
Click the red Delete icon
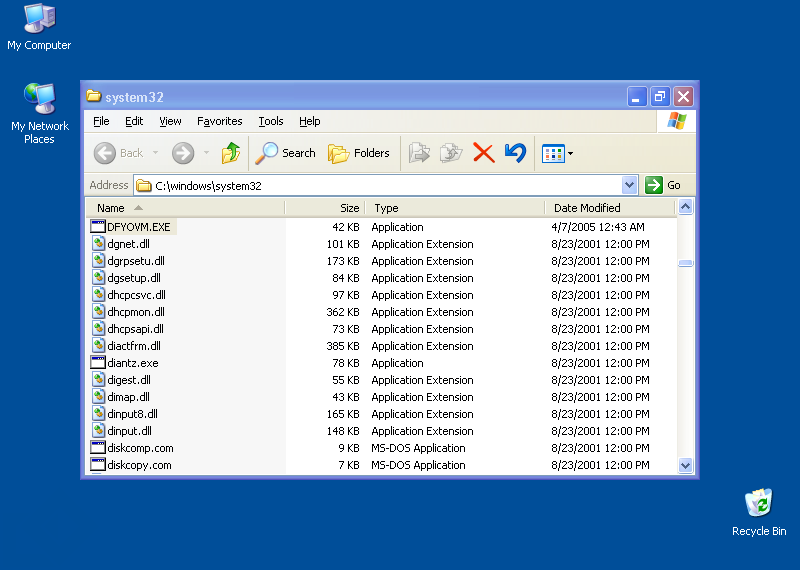tap(484, 153)
